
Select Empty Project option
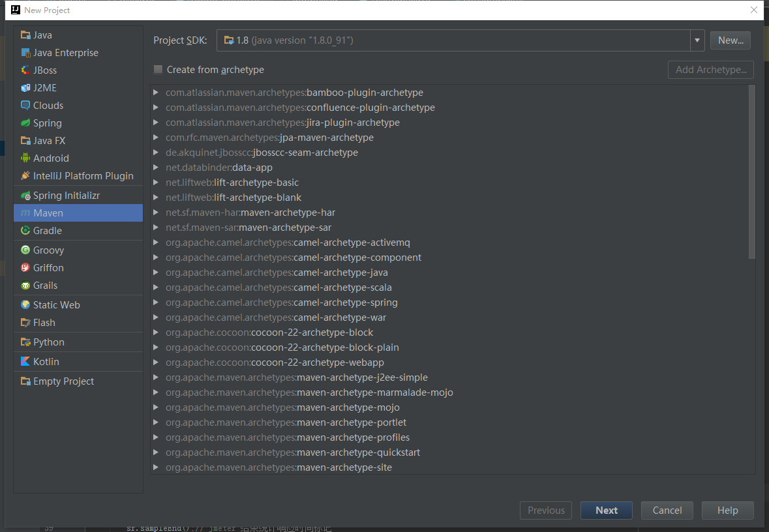(78, 381)
